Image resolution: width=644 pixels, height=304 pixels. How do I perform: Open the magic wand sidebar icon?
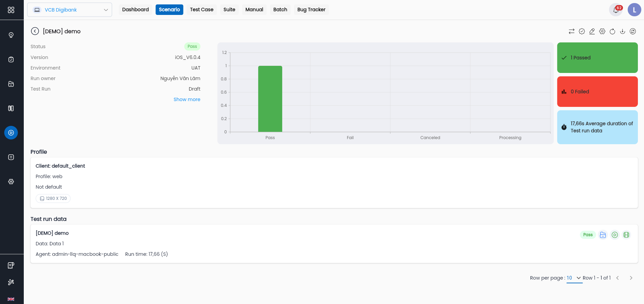(11, 282)
